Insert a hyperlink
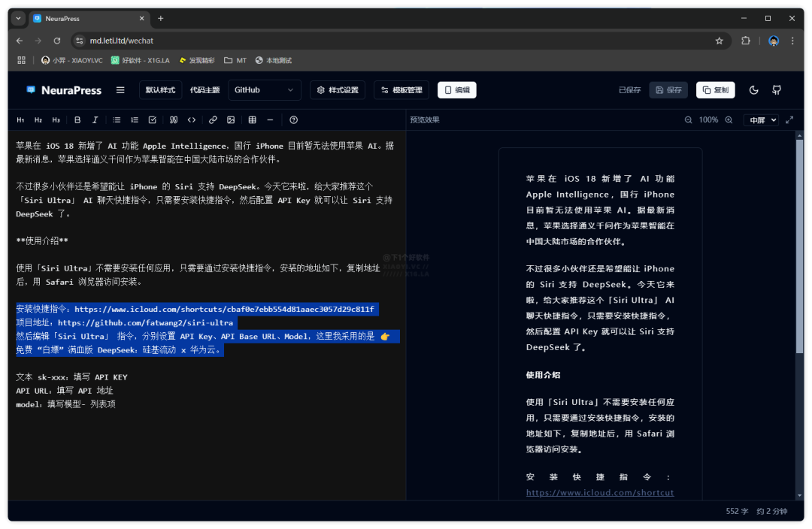Screen dimensions: 812x529 click(213, 120)
